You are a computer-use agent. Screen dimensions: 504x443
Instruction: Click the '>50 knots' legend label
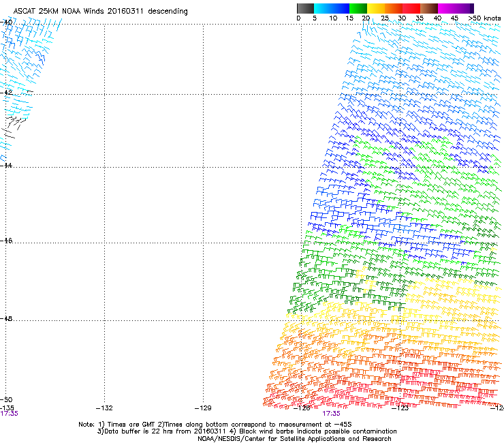484,18
